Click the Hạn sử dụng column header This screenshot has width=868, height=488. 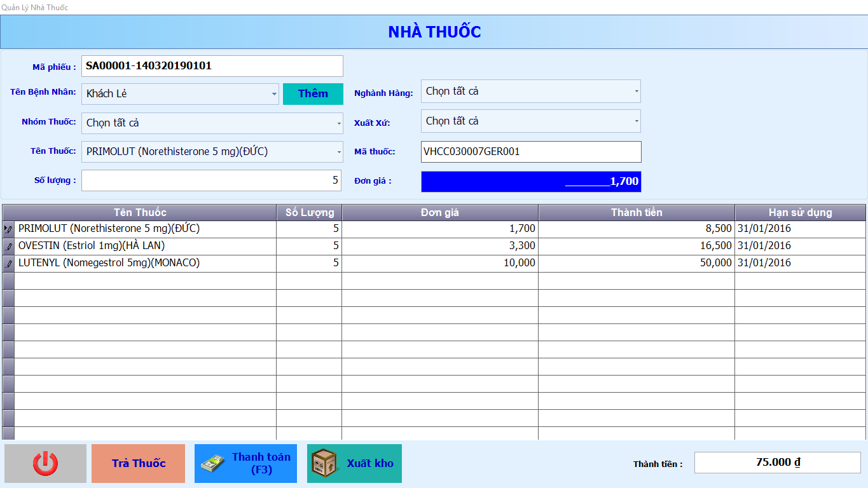pyautogui.click(x=800, y=212)
